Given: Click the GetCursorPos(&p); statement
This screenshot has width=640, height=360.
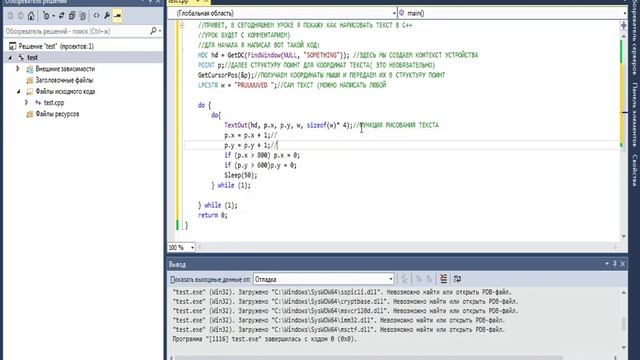Looking at the screenshot, I should 226,75.
